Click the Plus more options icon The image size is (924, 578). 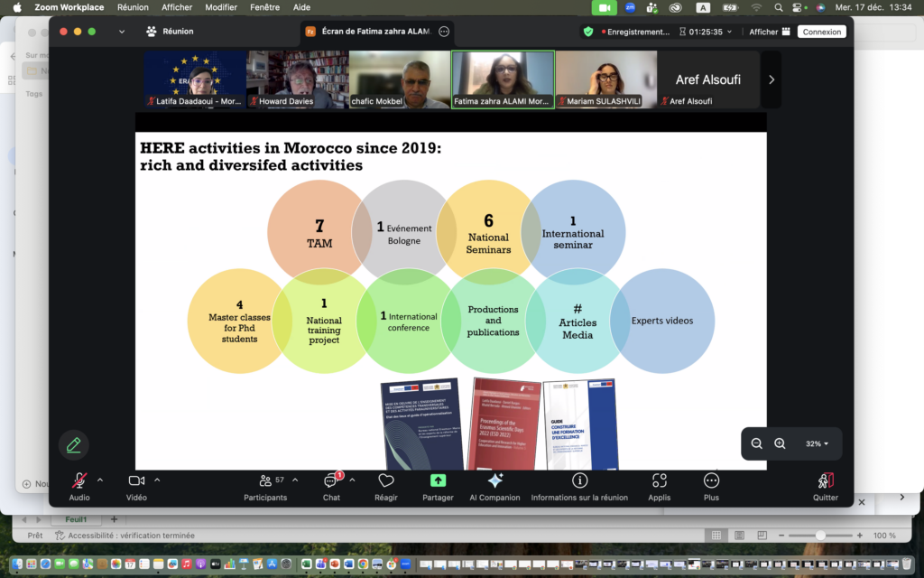click(x=711, y=481)
